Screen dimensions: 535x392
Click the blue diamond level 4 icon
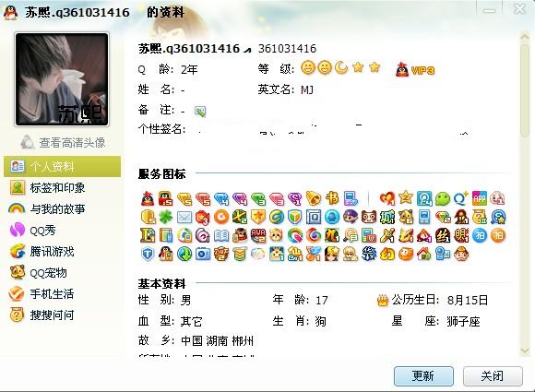click(221, 198)
